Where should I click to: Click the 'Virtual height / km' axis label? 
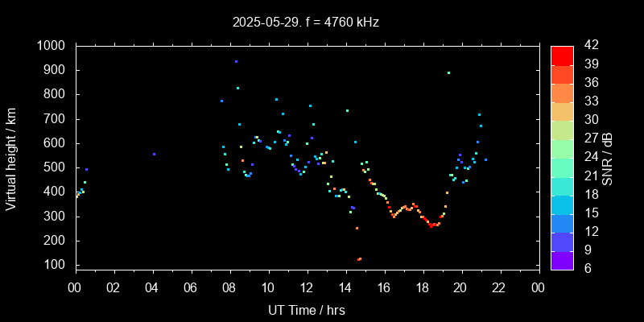[x=11, y=157]
